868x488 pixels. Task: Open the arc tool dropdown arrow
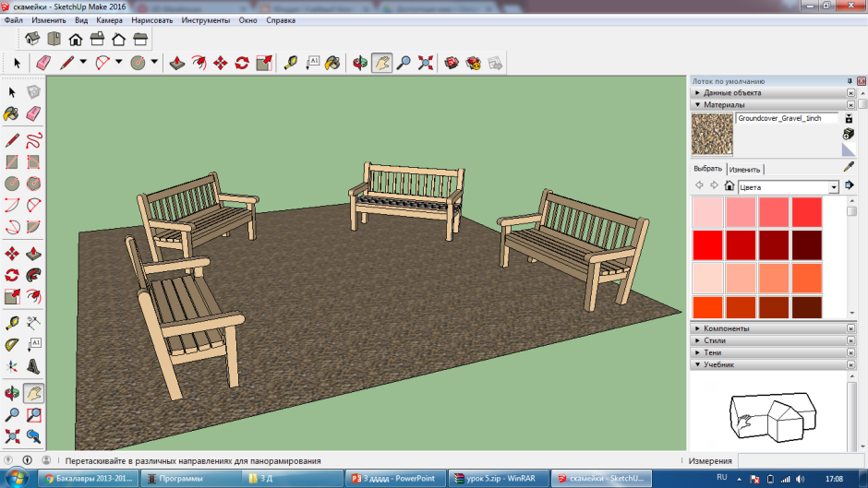point(118,62)
